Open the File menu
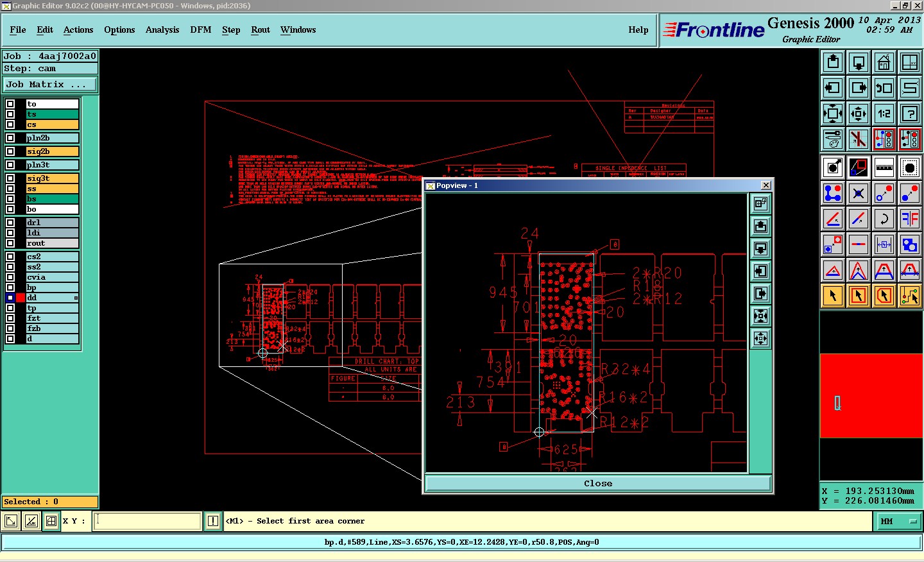924x562 pixels. tap(18, 30)
